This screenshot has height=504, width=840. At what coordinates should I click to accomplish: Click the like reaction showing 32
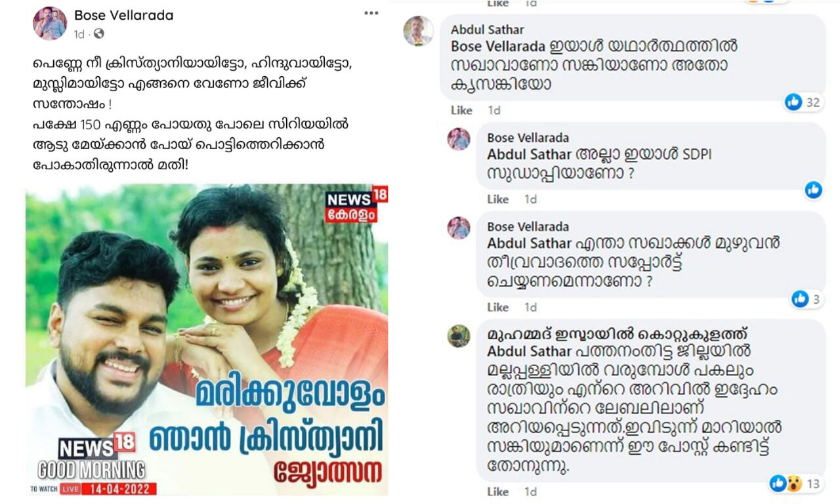tap(803, 102)
